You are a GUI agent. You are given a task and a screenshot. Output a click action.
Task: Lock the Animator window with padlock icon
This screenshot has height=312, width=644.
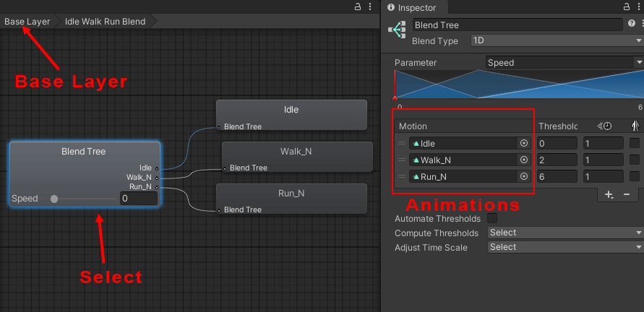[357, 6]
